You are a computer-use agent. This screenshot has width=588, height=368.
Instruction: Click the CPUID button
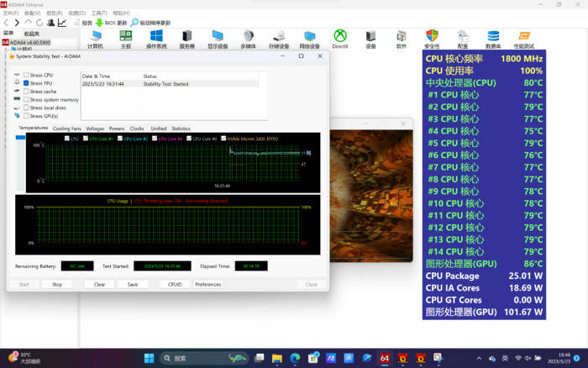point(175,285)
